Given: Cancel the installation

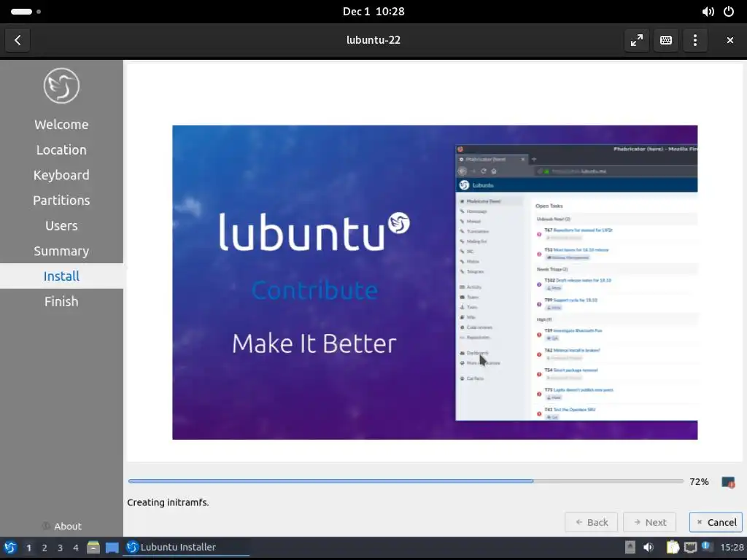Looking at the screenshot, I should click(x=716, y=522).
